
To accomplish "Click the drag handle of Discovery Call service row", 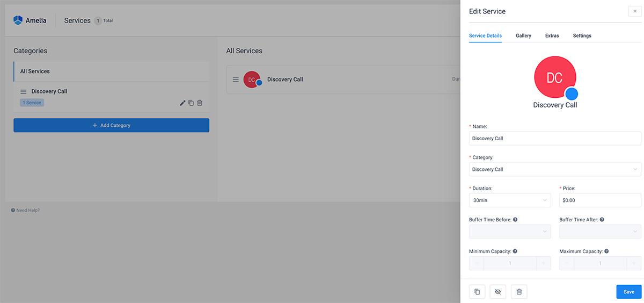I will (236, 80).
